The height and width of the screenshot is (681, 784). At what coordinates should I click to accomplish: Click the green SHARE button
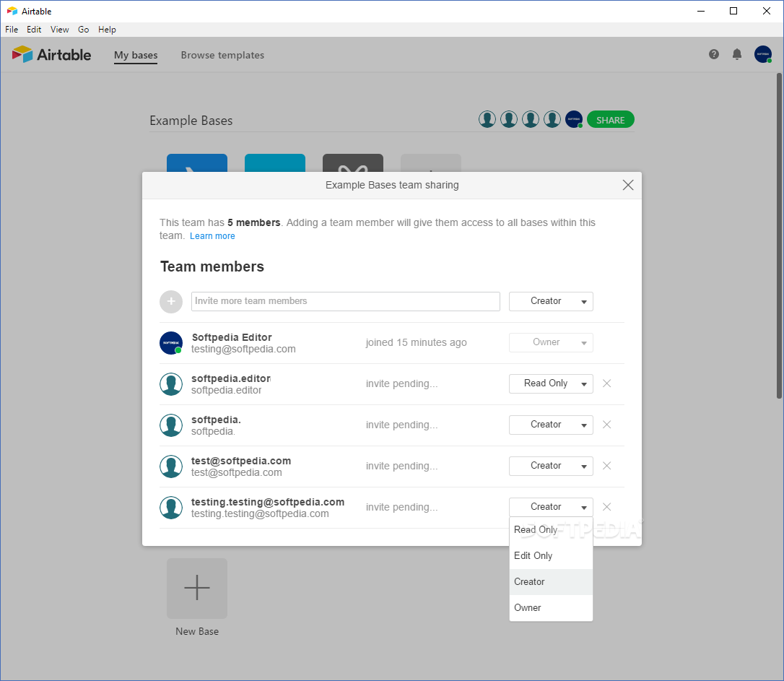click(611, 119)
